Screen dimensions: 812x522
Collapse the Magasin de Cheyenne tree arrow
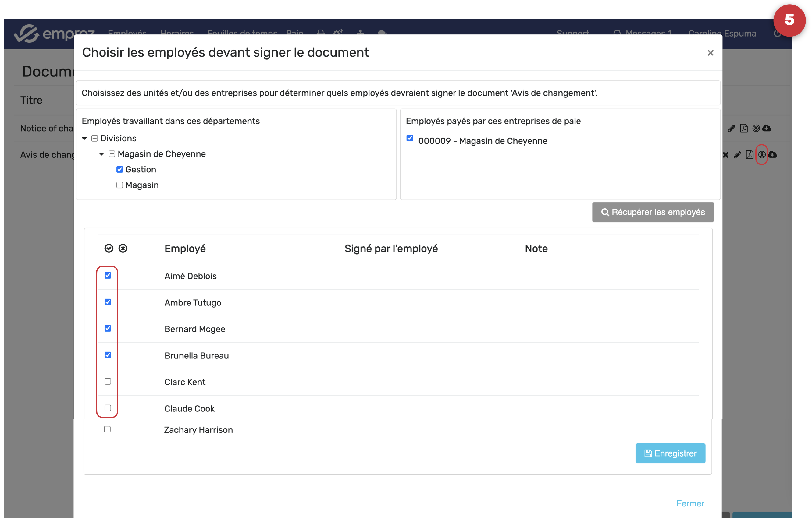click(101, 154)
